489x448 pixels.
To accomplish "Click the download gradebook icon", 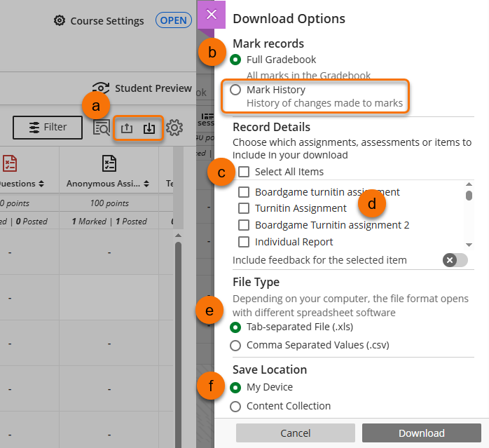I will tap(149, 128).
